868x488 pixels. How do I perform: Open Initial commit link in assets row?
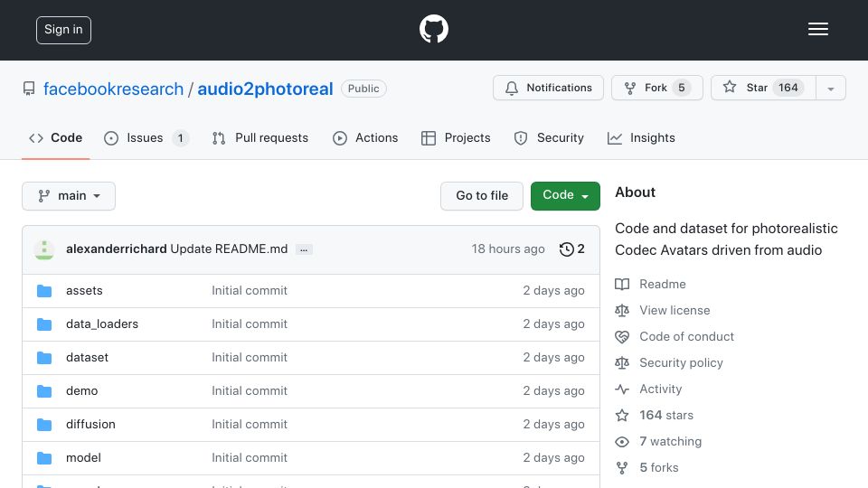coord(250,290)
